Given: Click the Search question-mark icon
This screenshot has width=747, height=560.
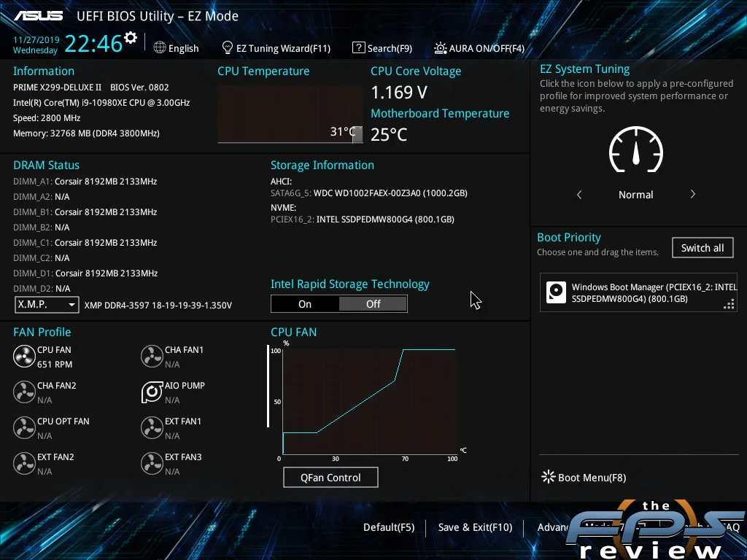Looking at the screenshot, I should (358, 47).
